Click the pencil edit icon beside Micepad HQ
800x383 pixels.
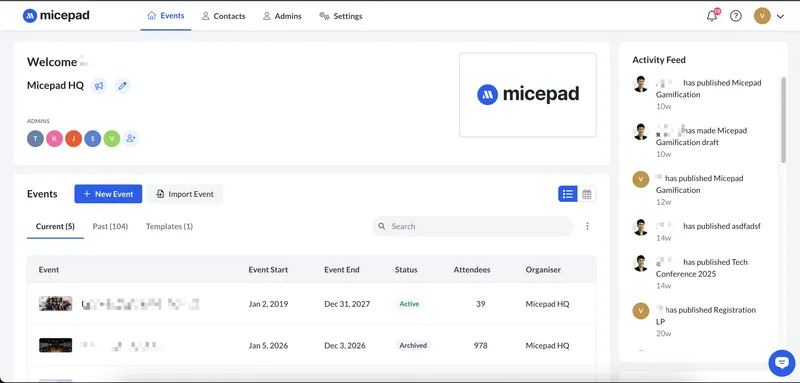[x=122, y=86]
